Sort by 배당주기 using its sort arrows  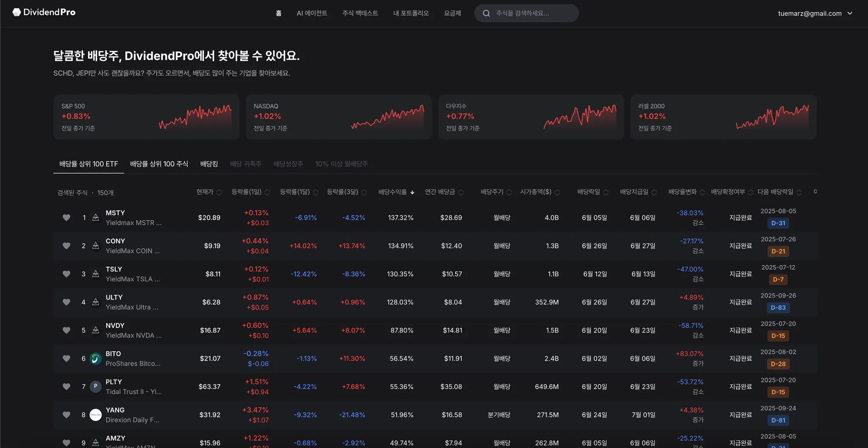[x=509, y=192]
